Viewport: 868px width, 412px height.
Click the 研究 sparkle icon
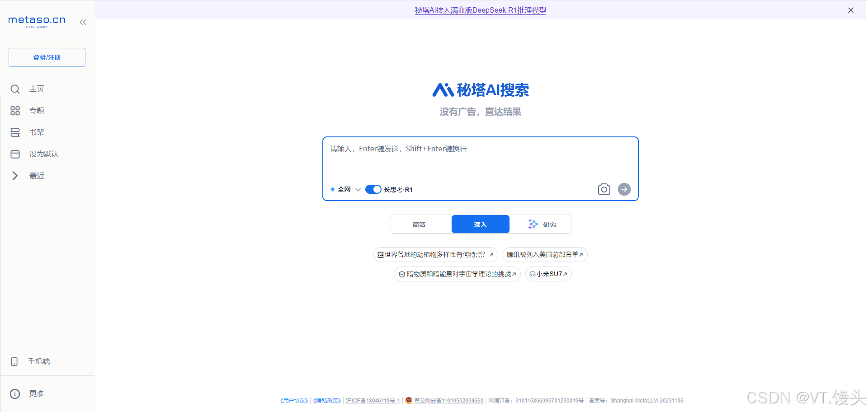(x=533, y=224)
